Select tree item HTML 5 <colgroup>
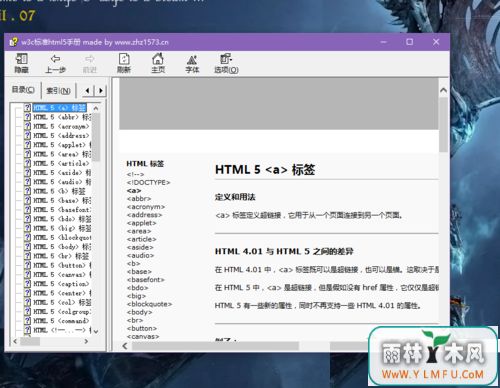Image resolution: width=500 pixels, height=388 pixels. [x=62, y=312]
